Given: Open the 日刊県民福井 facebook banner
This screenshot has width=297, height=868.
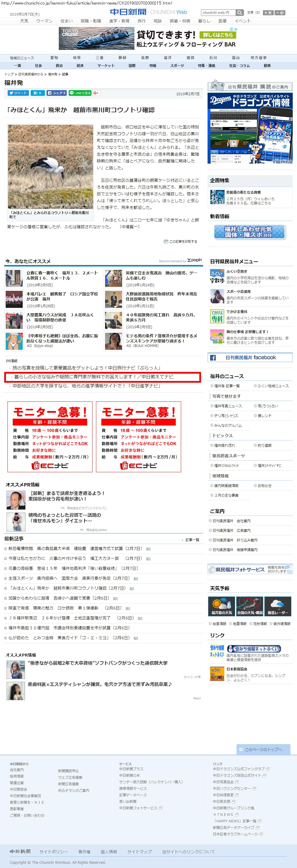Looking at the screenshot, I should (250, 357).
